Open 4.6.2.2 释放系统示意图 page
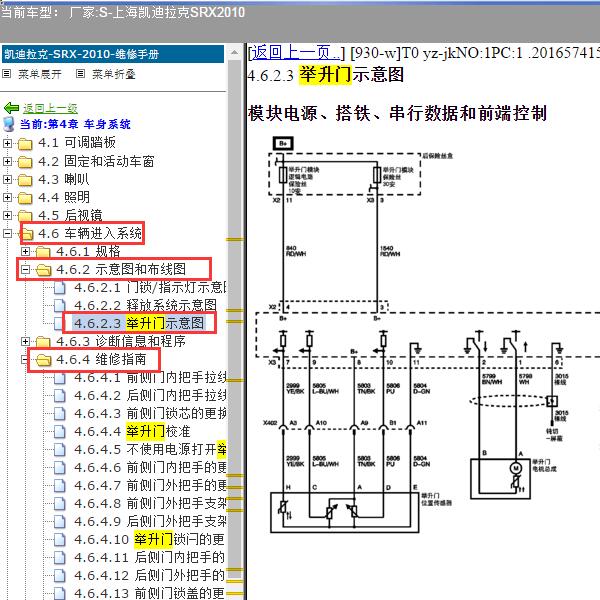Image resolution: width=600 pixels, height=600 pixels. [x=145, y=305]
